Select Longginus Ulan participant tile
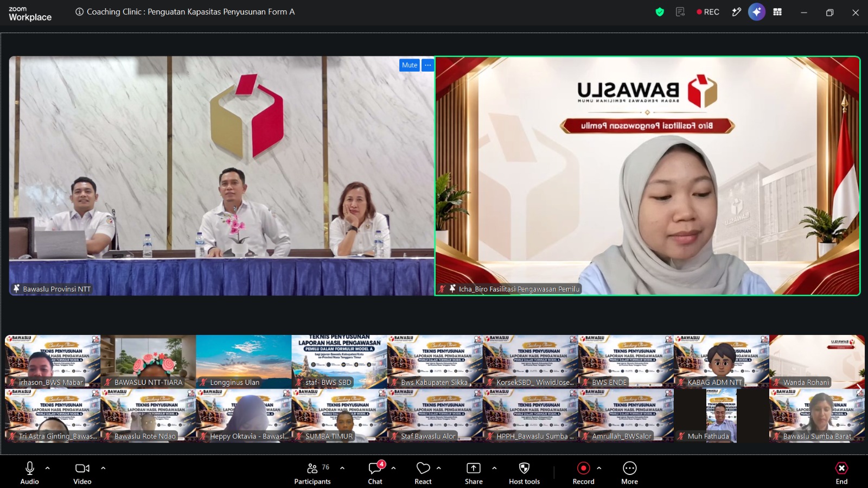 click(244, 362)
